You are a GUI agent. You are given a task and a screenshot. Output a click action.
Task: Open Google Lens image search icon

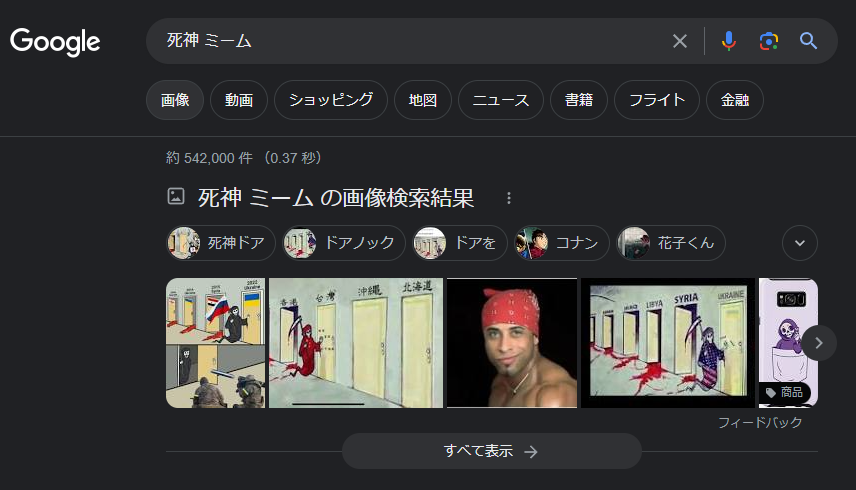click(x=769, y=41)
